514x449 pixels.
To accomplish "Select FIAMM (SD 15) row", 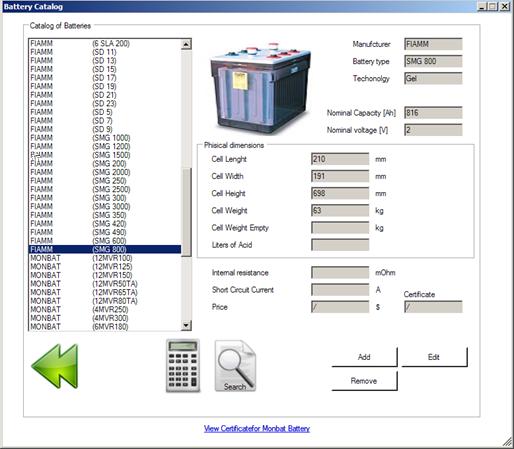I will (105, 69).
